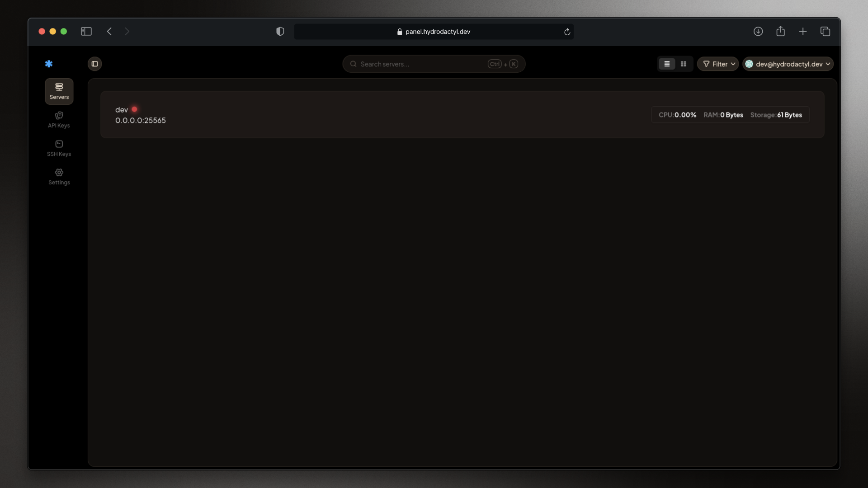
Task: Open the privacy shield report icon
Action: (x=280, y=31)
